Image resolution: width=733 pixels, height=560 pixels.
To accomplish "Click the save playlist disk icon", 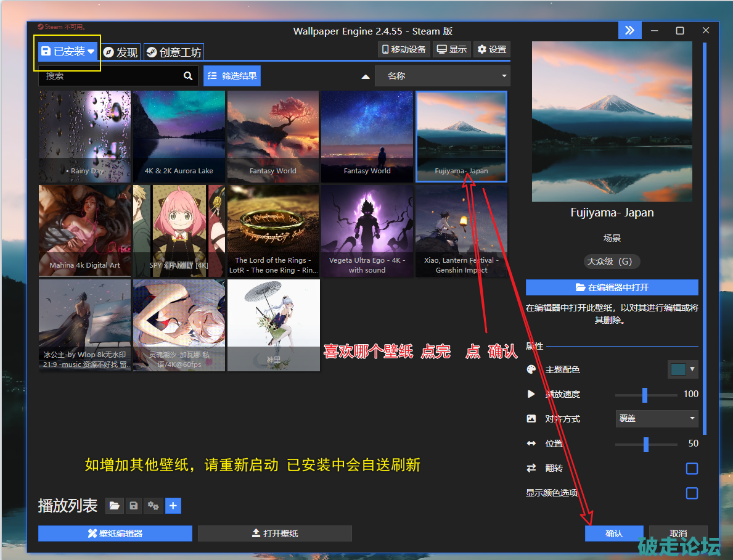I will pyautogui.click(x=134, y=506).
